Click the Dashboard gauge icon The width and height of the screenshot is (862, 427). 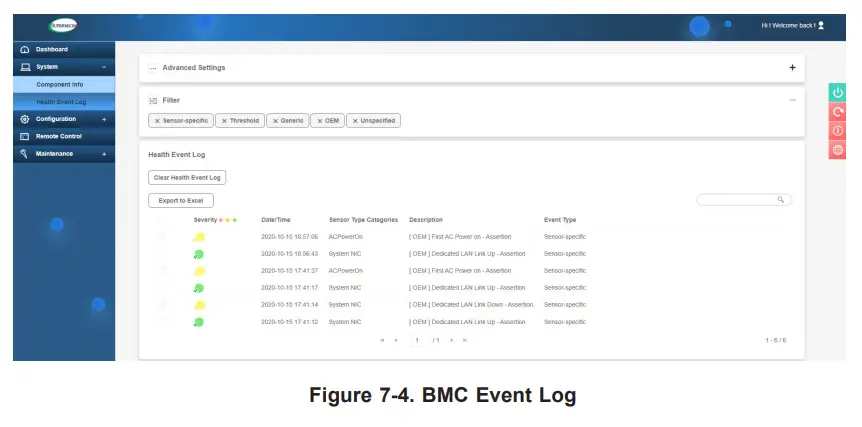tap(25, 49)
